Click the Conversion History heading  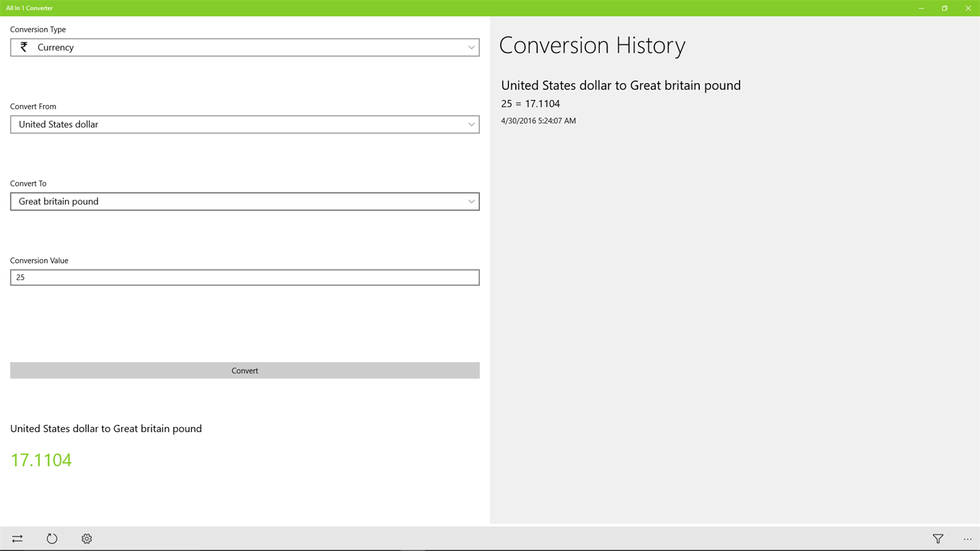click(592, 44)
